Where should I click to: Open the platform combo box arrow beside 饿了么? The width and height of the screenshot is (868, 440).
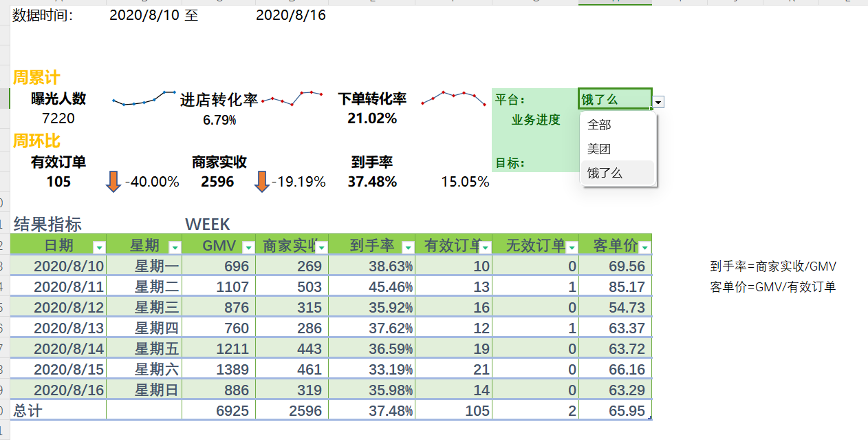point(658,101)
